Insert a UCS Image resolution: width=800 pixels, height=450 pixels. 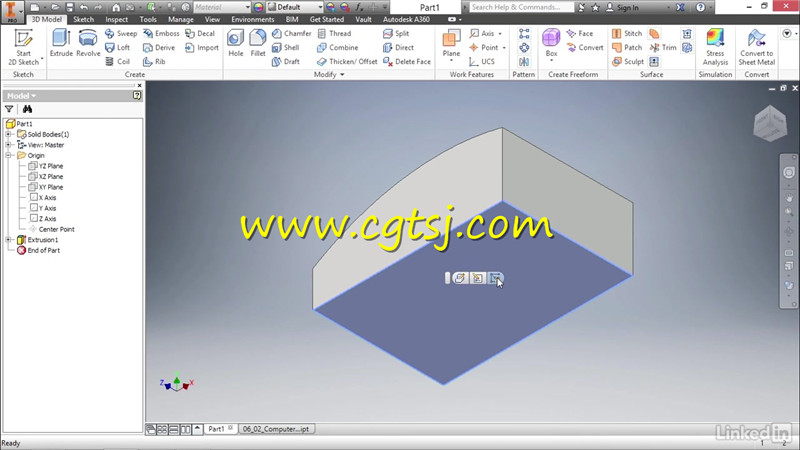(482, 61)
